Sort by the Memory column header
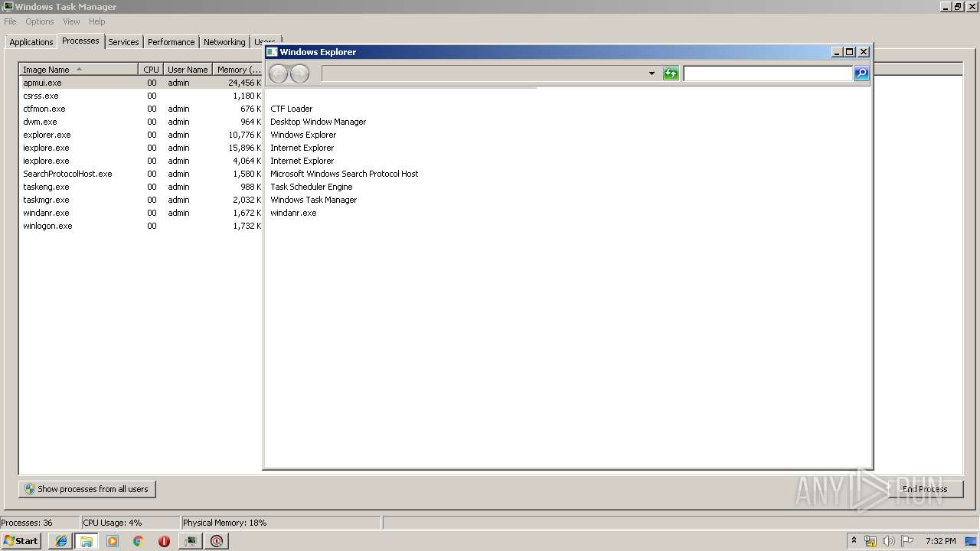Screen dimensions: 980x551 coord(238,70)
